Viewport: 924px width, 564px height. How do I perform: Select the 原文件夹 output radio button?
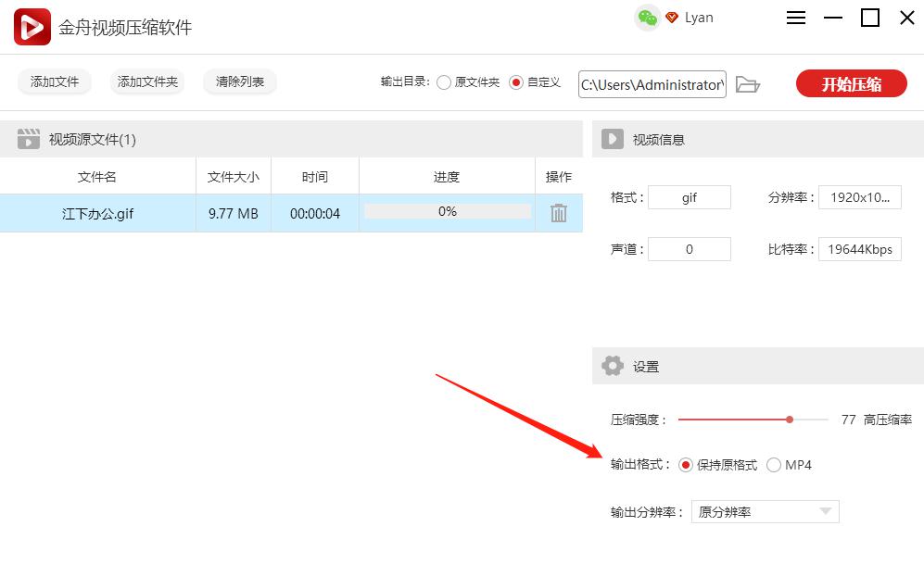click(x=444, y=82)
